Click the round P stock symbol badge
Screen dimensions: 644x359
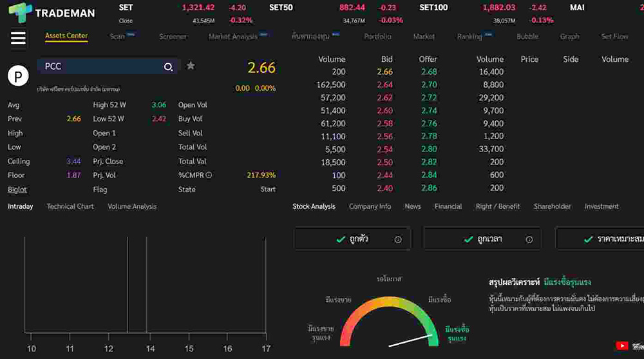pyautogui.click(x=18, y=76)
